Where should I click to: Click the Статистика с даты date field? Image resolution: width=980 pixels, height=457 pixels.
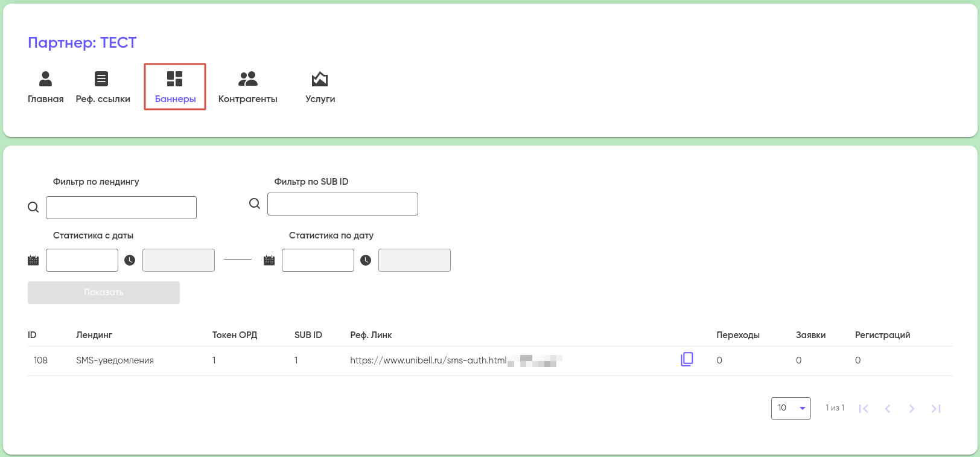(82, 260)
